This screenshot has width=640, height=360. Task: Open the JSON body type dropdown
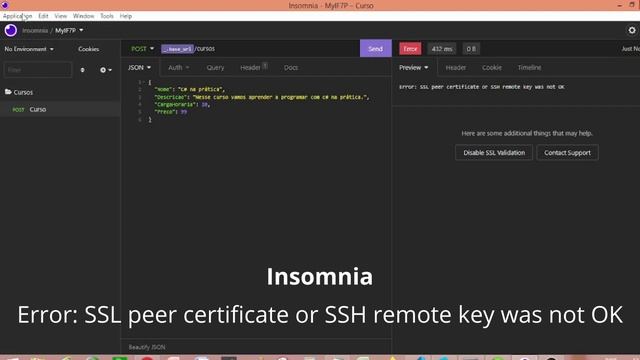click(x=139, y=67)
